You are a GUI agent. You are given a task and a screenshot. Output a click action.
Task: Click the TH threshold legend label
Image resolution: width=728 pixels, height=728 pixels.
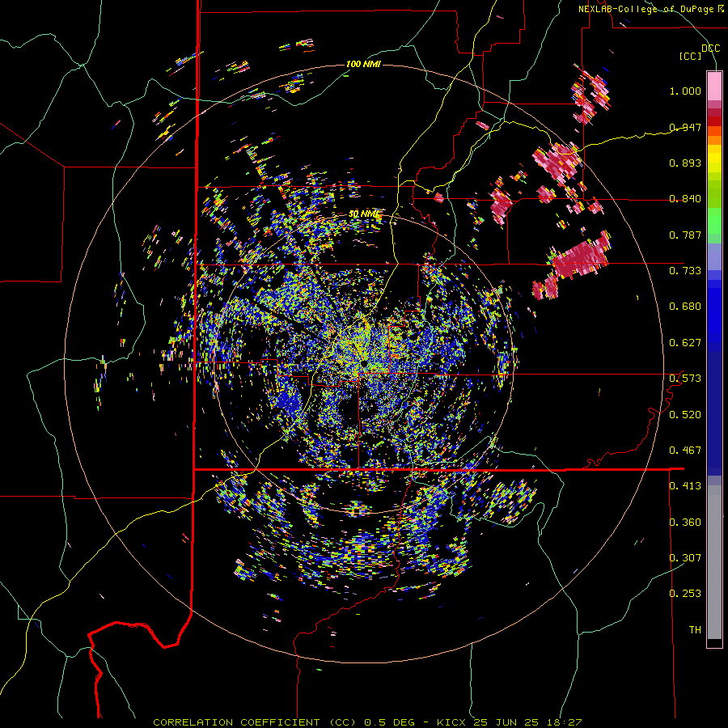[x=695, y=630]
